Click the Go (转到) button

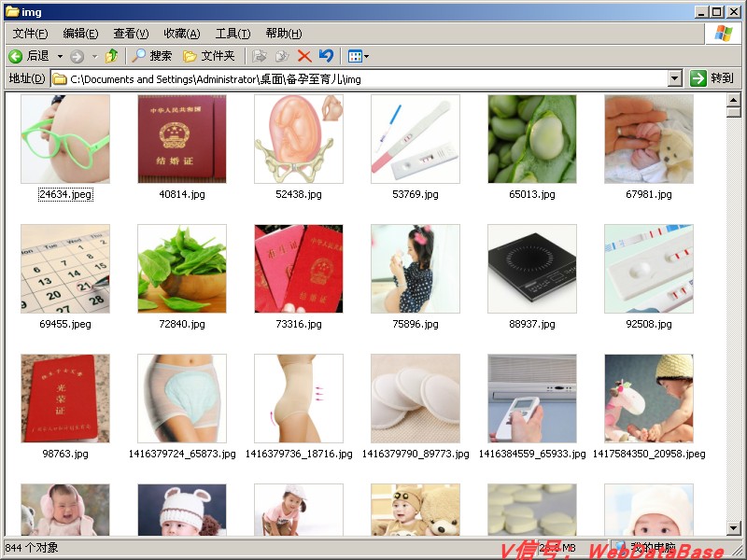pyautogui.click(x=712, y=78)
